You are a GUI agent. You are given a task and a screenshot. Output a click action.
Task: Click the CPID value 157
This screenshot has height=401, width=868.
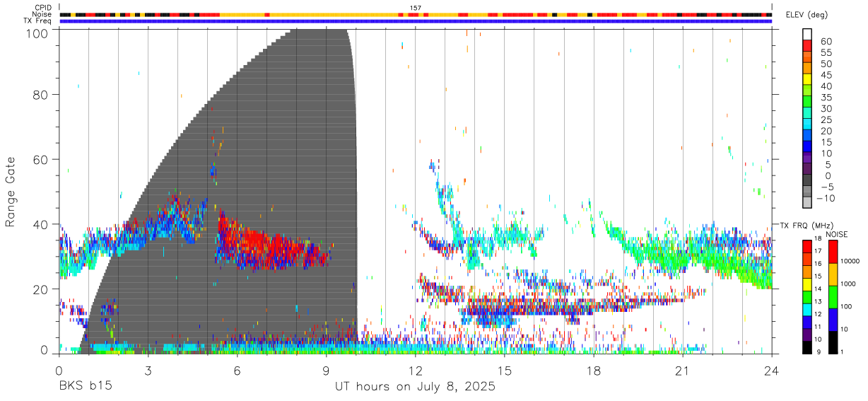tap(416, 7)
